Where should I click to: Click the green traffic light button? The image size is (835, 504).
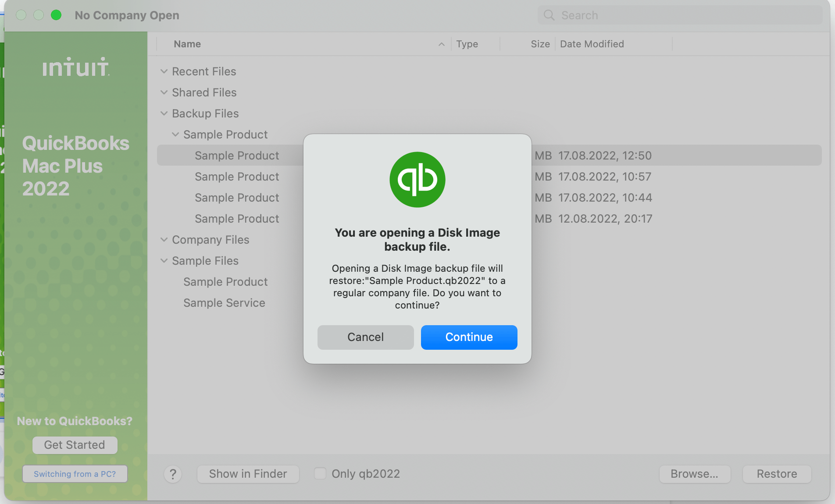(x=56, y=15)
